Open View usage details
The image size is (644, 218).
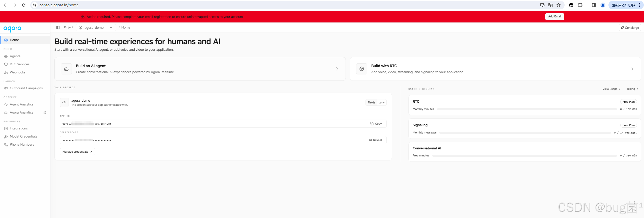tap(611, 89)
